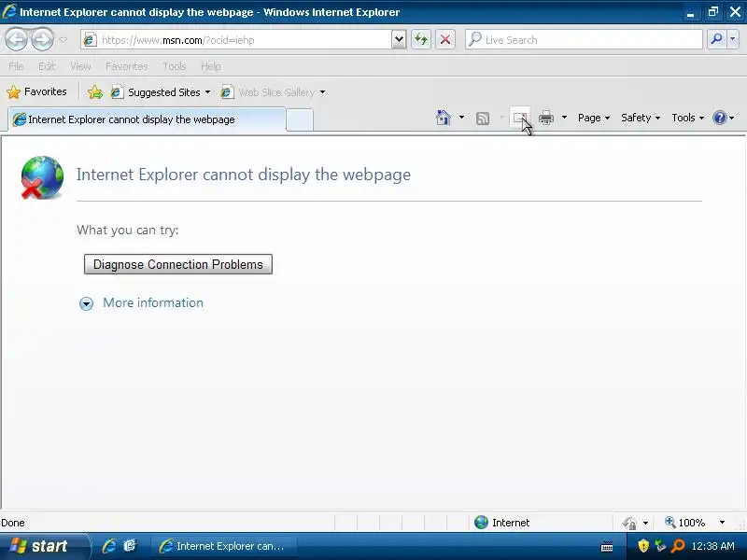Click the 100% zoom level button
The width and height of the screenshot is (747, 560).
(685, 523)
